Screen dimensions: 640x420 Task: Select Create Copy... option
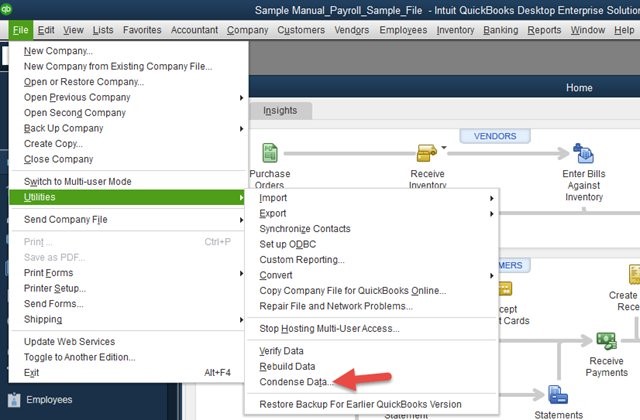tap(53, 144)
